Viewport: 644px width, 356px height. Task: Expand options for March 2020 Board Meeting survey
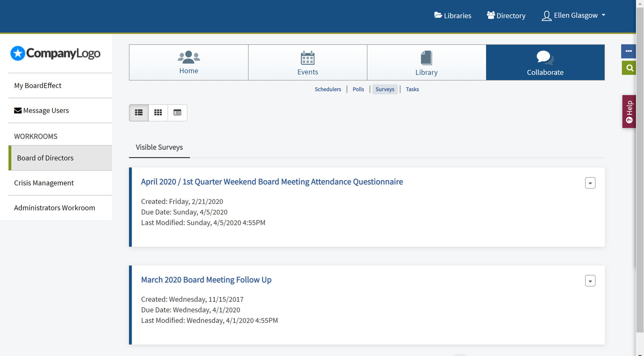click(x=590, y=281)
